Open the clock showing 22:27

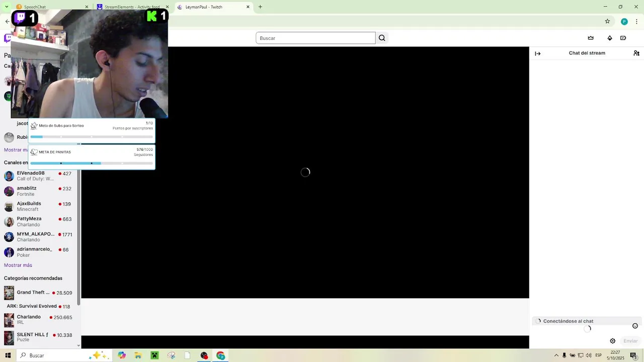615,355
